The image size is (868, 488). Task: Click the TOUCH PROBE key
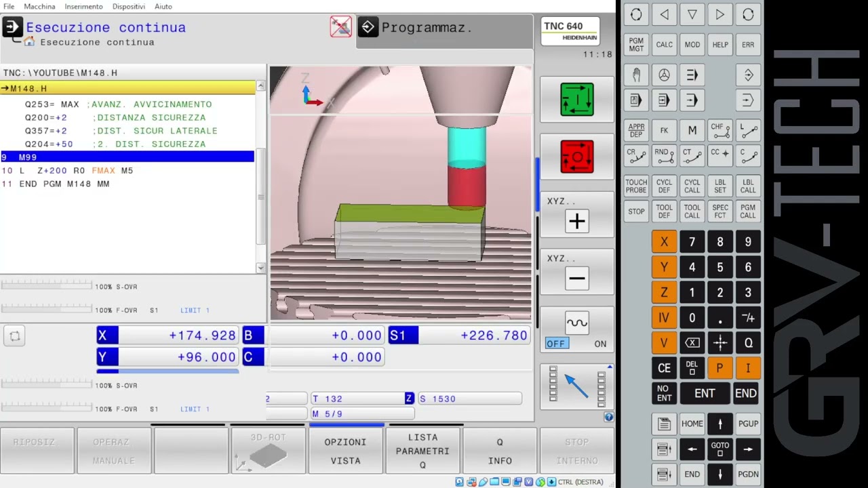636,186
